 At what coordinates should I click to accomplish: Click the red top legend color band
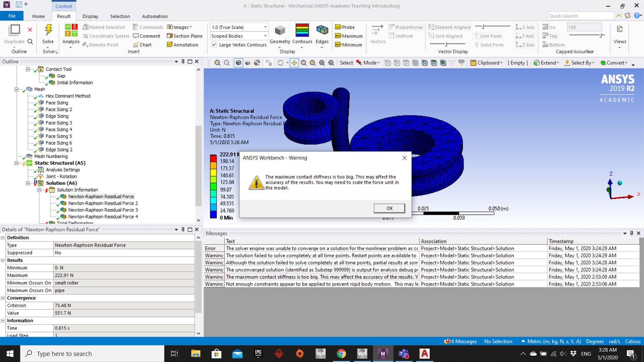point(213,158)
